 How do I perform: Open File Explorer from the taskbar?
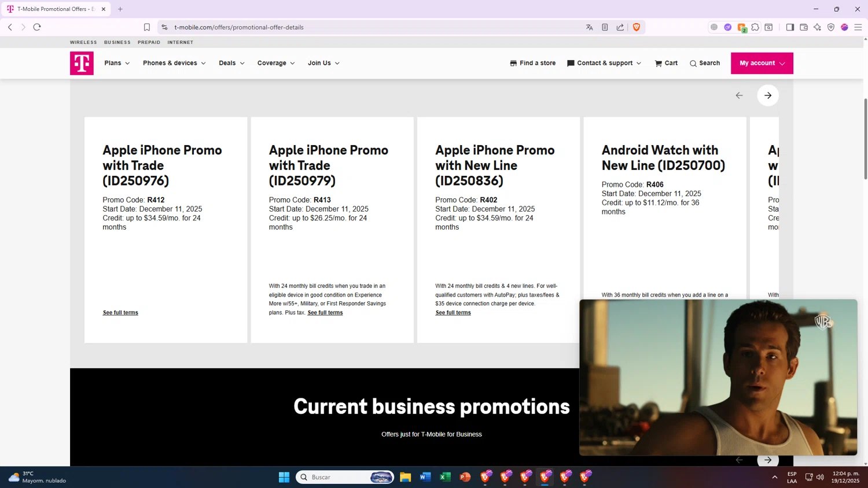[406, 477]
